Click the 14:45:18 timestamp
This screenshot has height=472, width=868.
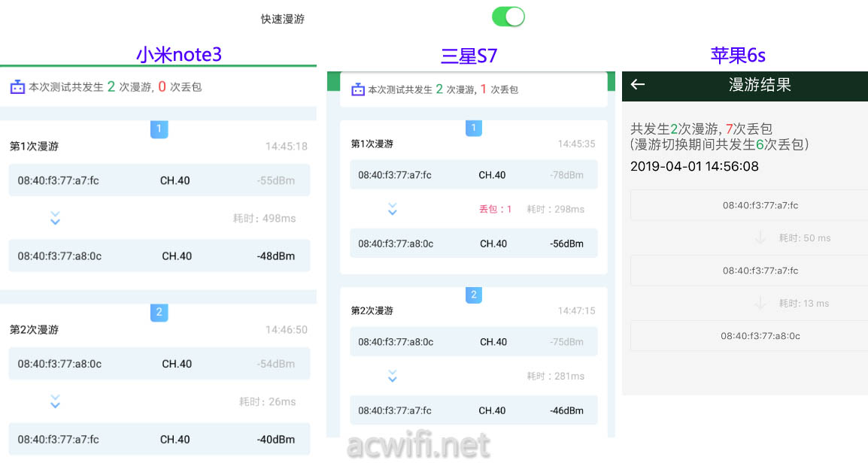tap(286, 146)
